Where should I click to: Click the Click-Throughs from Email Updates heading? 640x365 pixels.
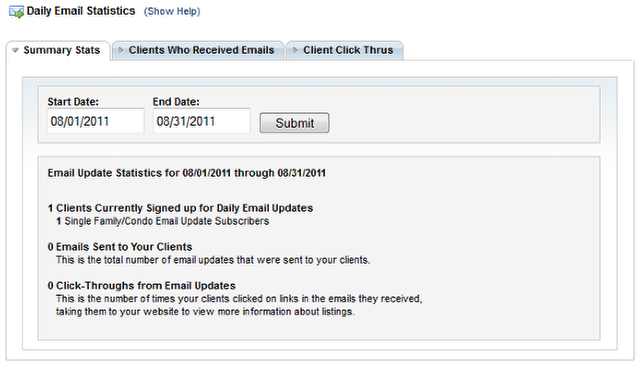(142, 286)
